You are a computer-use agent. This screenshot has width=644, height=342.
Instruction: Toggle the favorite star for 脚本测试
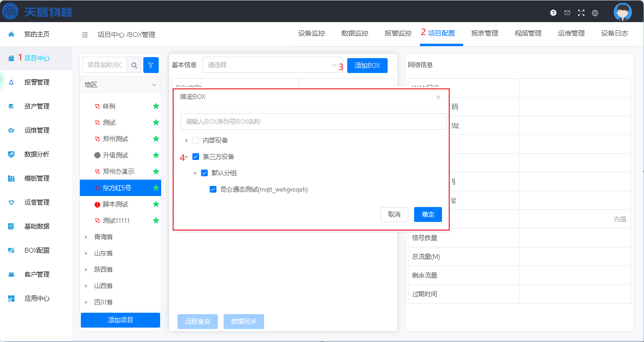(156, 204)
